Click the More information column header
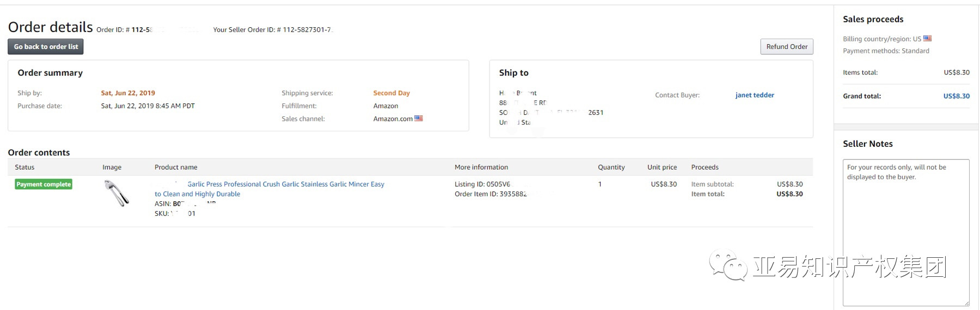Screen dimensions: 980x310 481,168
